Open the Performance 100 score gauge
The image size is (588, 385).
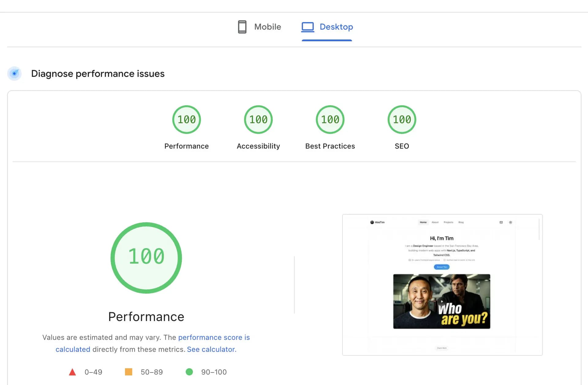(x=187, y=119)
